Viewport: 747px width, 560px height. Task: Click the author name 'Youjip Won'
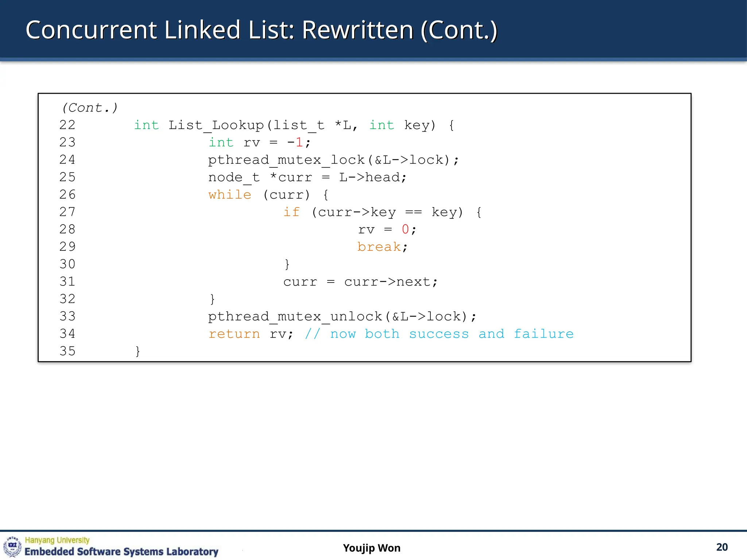(x=371, y=548)
